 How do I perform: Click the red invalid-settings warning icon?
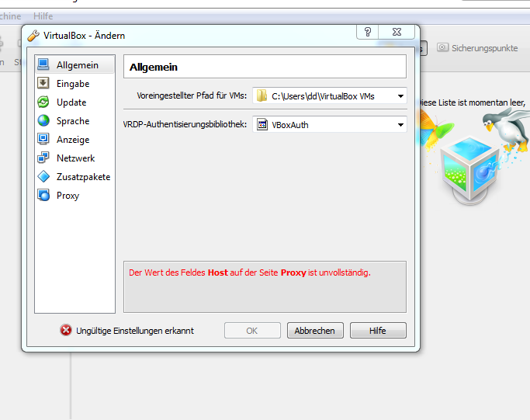[66, 330]
